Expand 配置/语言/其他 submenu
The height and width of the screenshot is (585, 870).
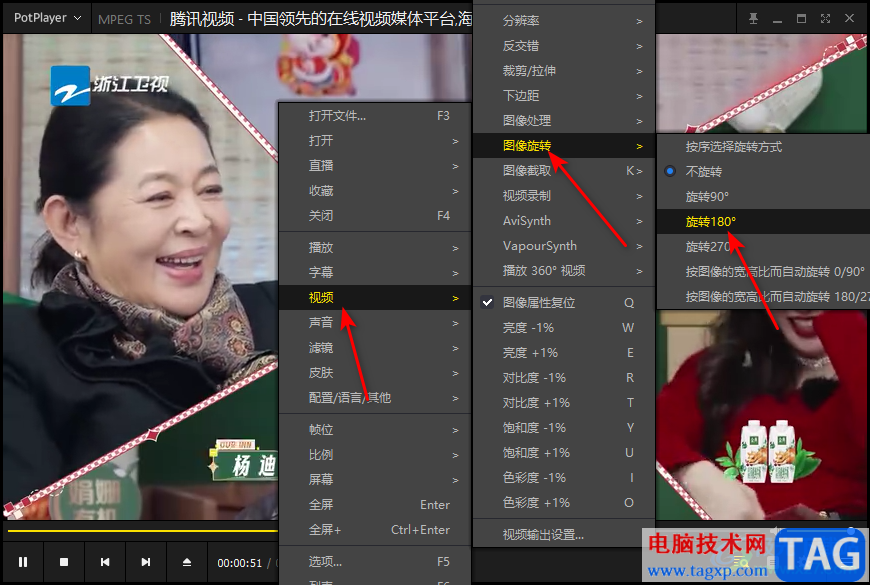(375, 397)
